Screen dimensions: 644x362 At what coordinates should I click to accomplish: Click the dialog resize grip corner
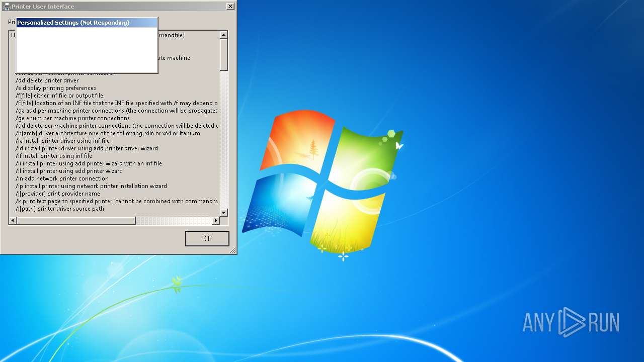233,250
